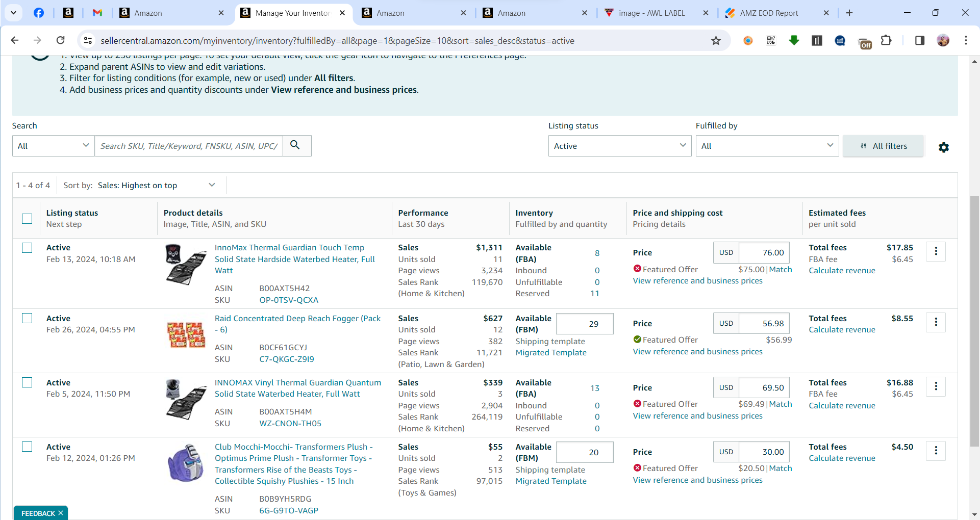
Task: Switch to the image - AWL LABEL tab
Action: [656, 13]
